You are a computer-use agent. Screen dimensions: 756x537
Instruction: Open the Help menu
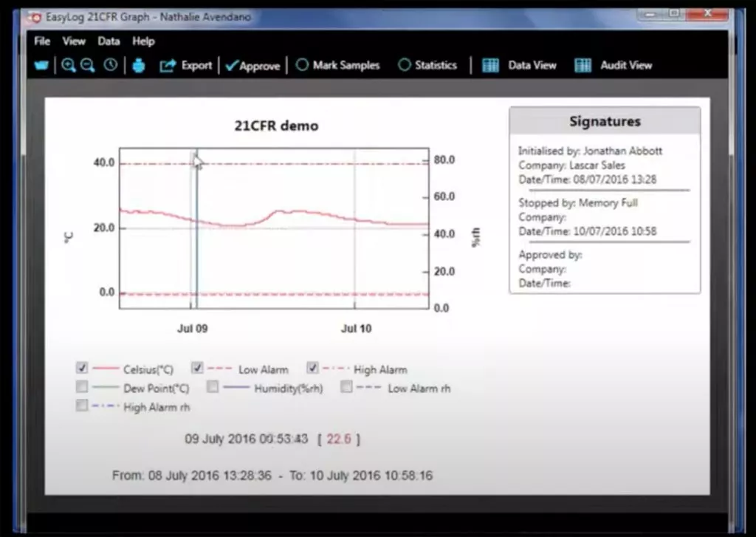(x=142, y=41)
